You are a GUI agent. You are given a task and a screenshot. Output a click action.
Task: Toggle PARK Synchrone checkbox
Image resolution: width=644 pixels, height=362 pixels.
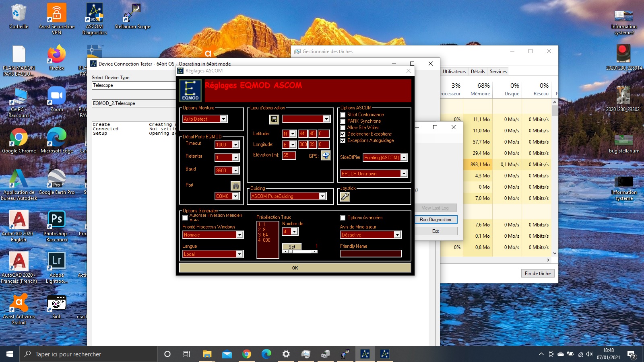[x=343, y=121]
